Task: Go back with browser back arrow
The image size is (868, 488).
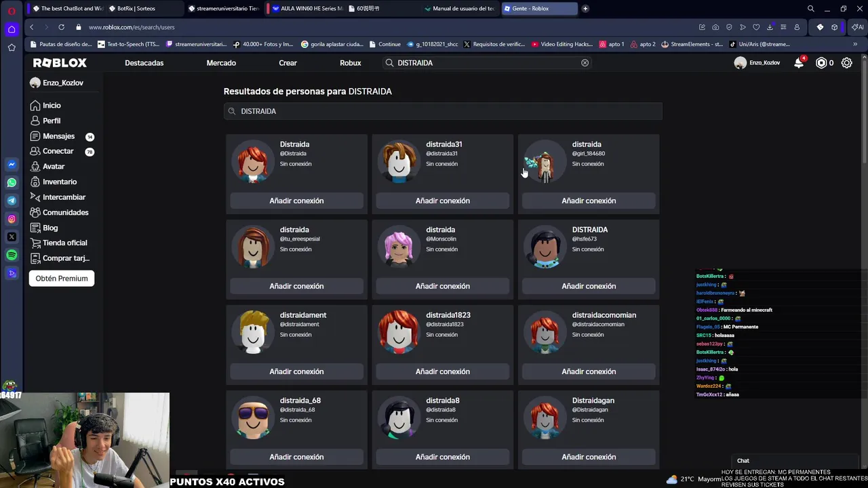Action: [31, 27]
